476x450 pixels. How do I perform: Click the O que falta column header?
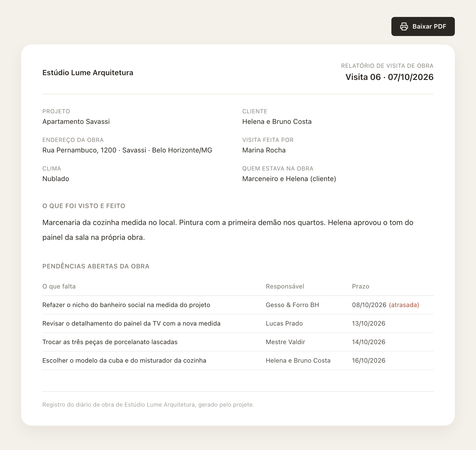tap(59, 286)
